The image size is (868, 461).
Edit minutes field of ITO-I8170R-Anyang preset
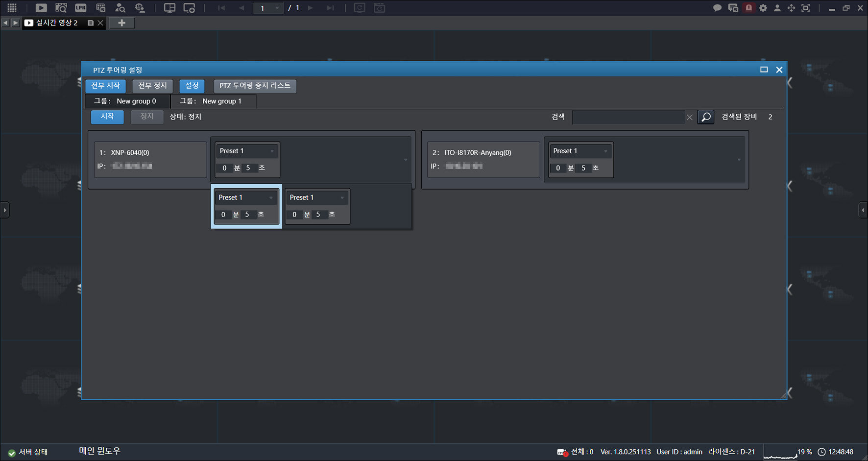[x=558, y=168]
